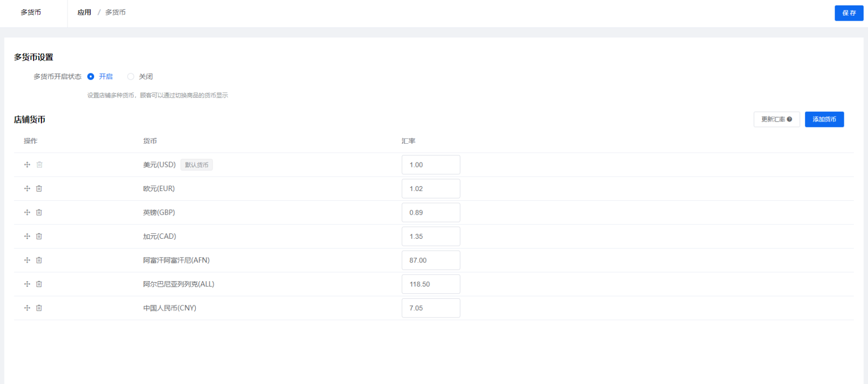Click the 货币 column header
Image resolution: width=868 pixels, height=384 pixels.
point(150,141)
